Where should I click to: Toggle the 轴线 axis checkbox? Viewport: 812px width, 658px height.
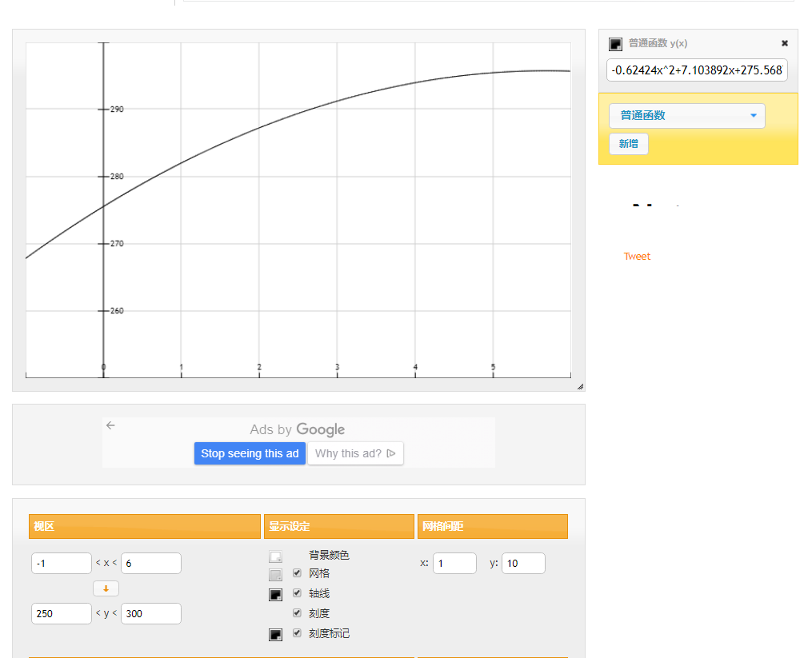coord(298,592)
